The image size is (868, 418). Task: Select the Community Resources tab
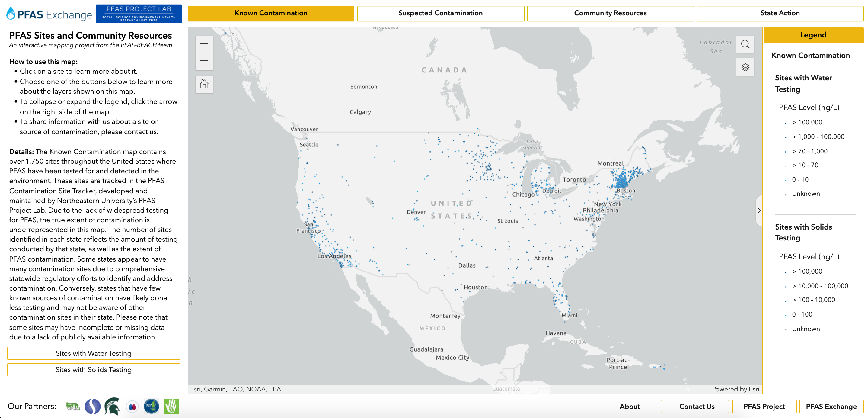pos(610,13)
